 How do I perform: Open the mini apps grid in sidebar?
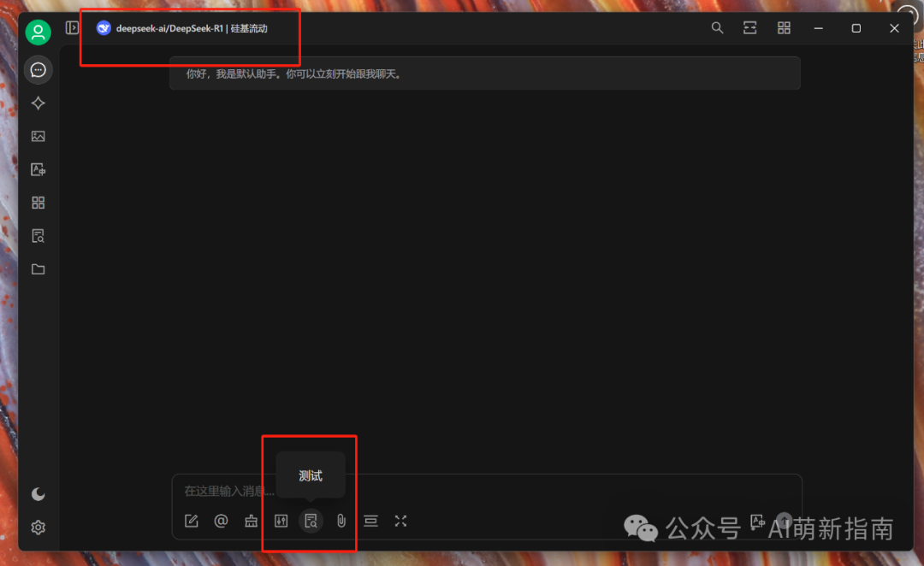38,203
